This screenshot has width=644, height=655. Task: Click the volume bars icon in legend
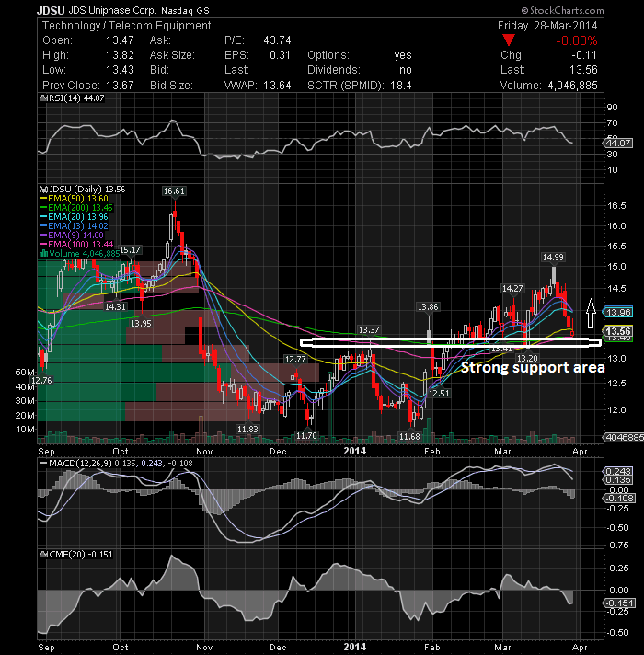tap(43, 254)
